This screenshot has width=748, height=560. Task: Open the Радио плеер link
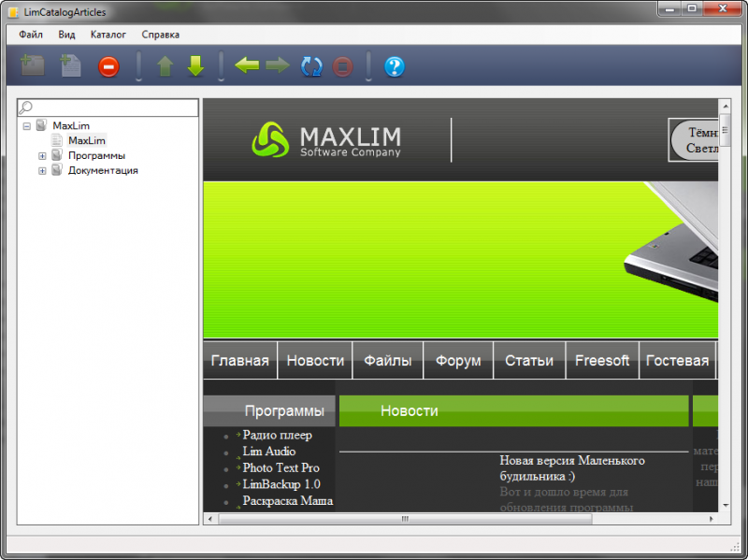(x=277, y=435)
